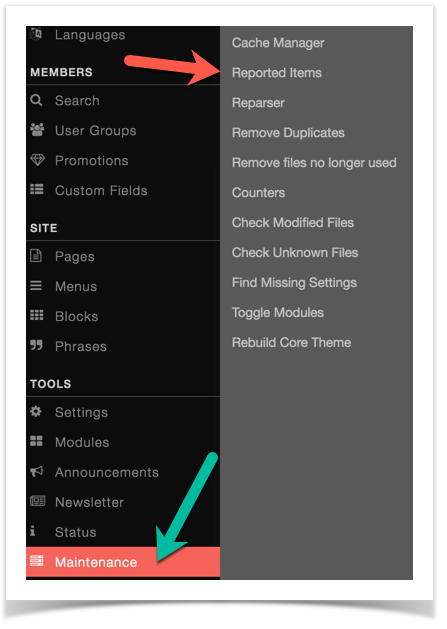
Task: Click the hamburger icon beside Menus
Action: 36,286
